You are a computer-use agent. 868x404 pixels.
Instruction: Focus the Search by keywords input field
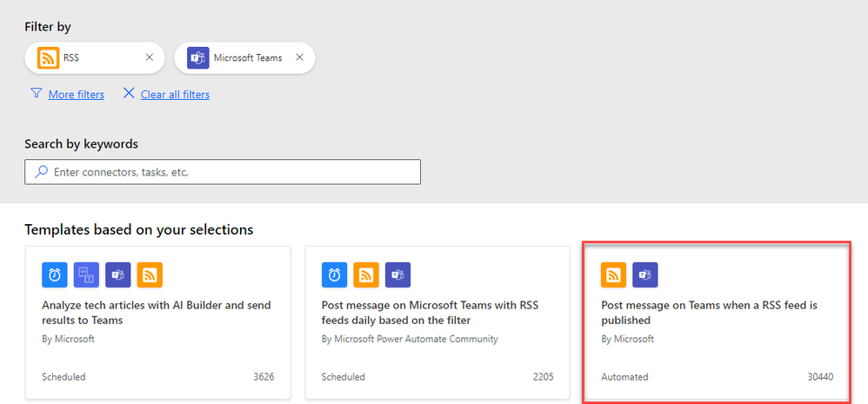tap(223, 172)
